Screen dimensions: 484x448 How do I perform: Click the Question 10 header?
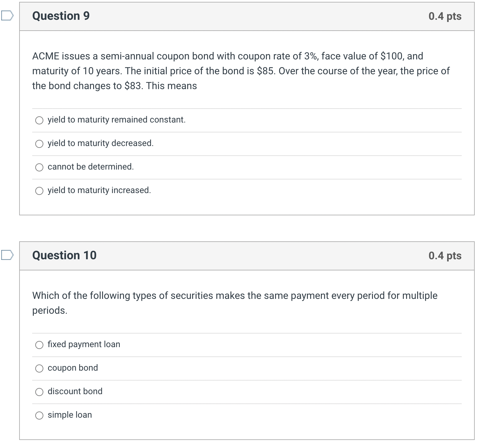[64, 256]
